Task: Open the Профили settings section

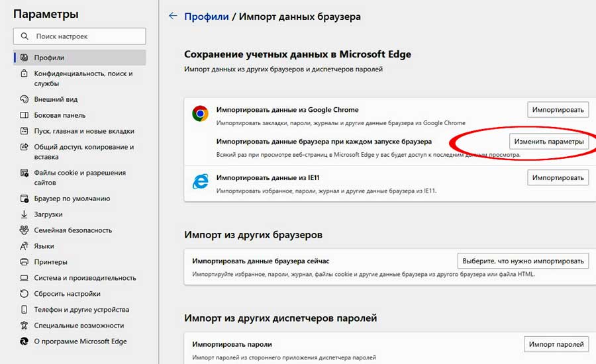Action: click(79, 58)
